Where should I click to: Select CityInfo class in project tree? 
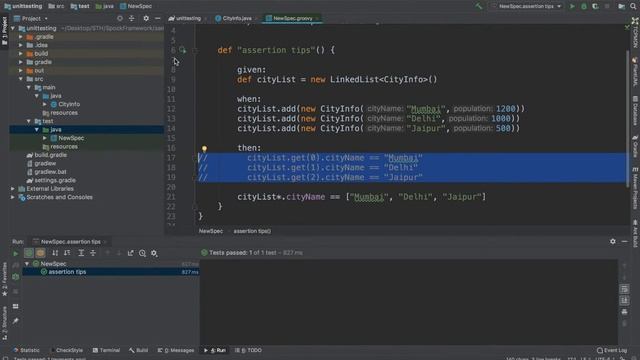(69, 104)
